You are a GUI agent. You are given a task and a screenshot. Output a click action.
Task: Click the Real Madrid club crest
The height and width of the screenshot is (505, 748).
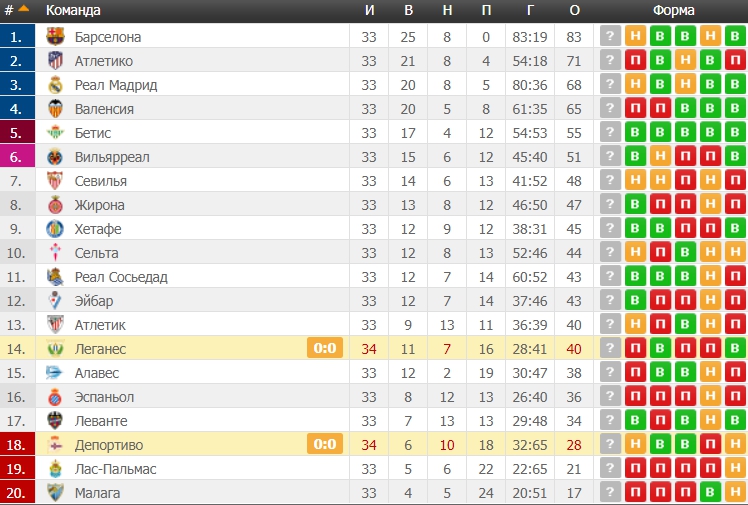[x=55, y=85]
